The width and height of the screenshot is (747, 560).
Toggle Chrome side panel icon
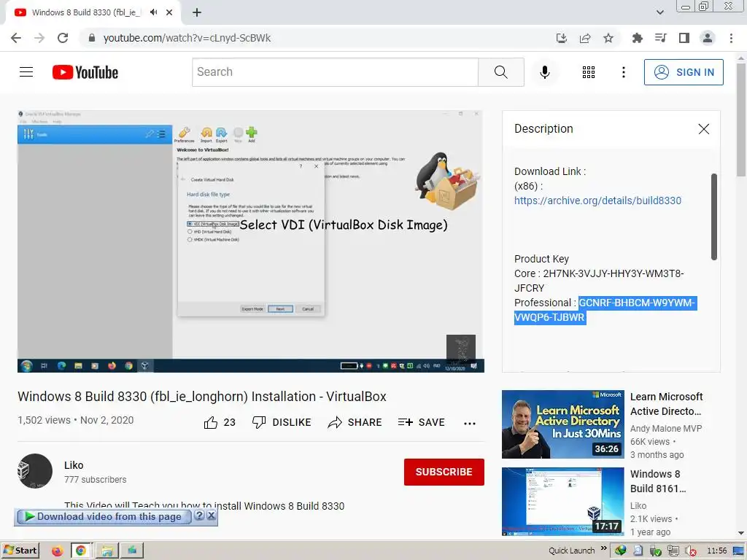684,38
